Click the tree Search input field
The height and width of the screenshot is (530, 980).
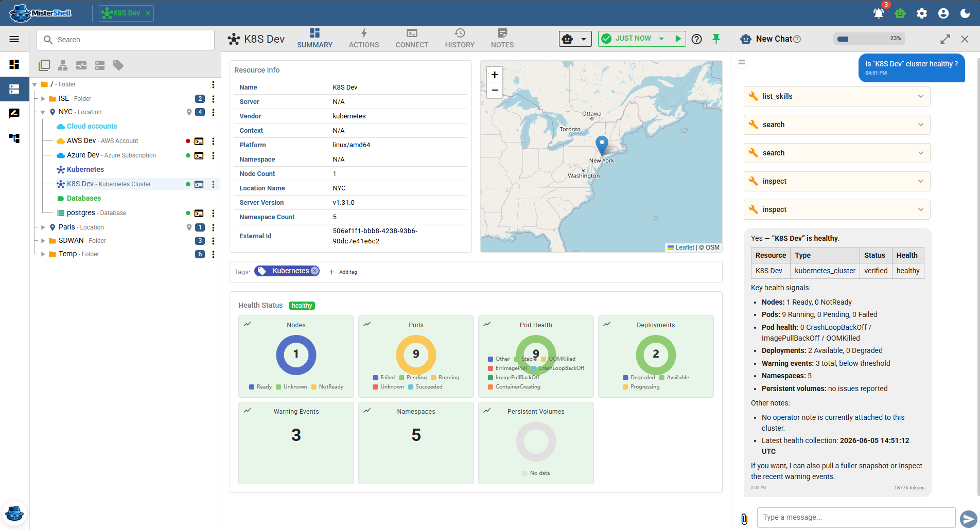point(125,40)
